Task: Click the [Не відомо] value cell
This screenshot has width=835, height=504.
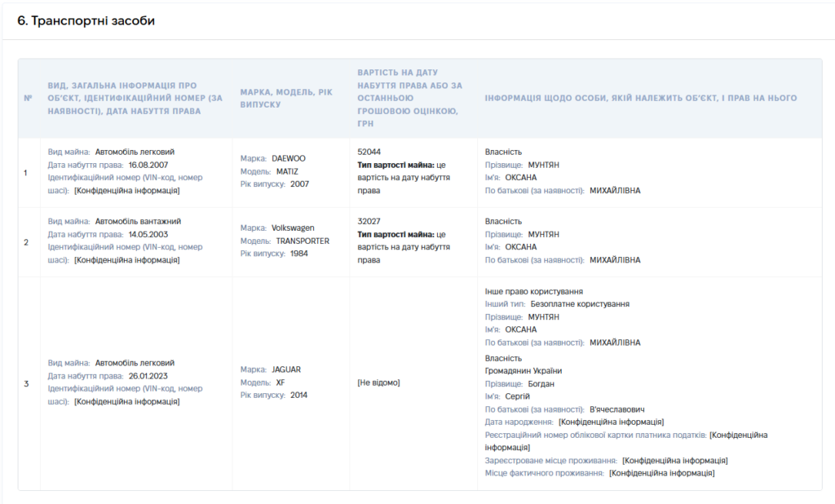Action: pos(378,382)
